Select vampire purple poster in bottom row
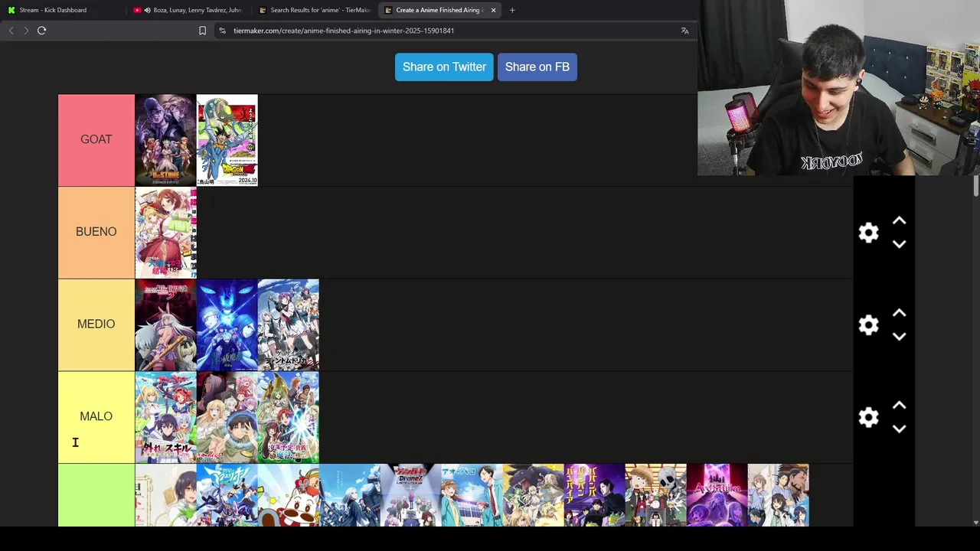 pyautogui.click(x=594, y=495)
